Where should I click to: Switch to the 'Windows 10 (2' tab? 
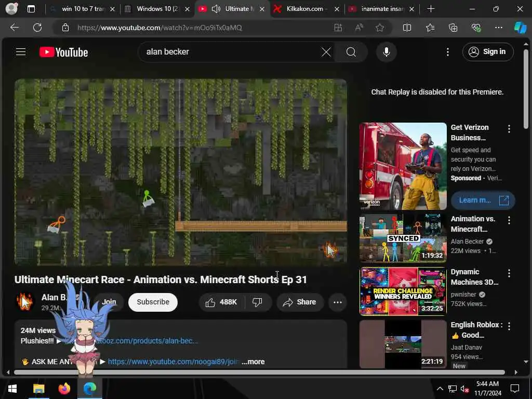point(157,9)
